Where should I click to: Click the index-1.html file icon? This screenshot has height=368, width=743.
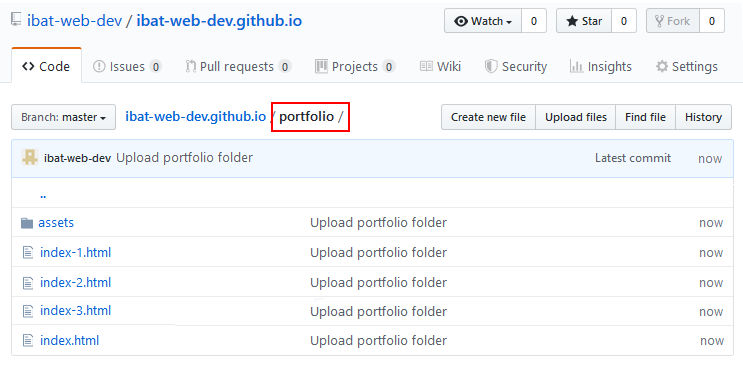[28, 253]
